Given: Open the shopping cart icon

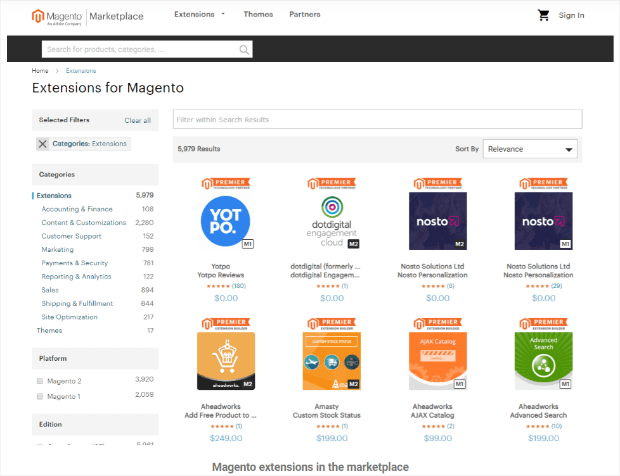Looking at the screenshot, I should [x=544, y=15].
